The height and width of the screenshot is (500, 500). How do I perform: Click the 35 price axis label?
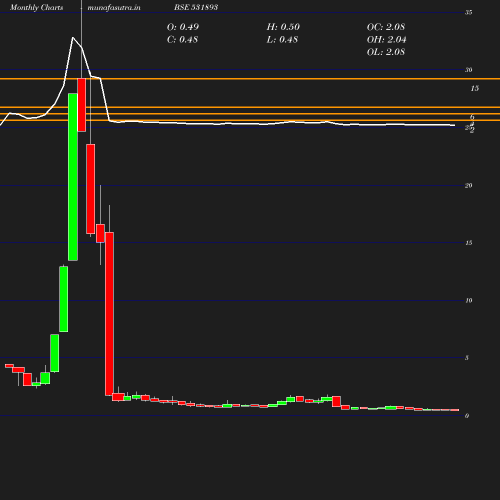coord(469,13)
